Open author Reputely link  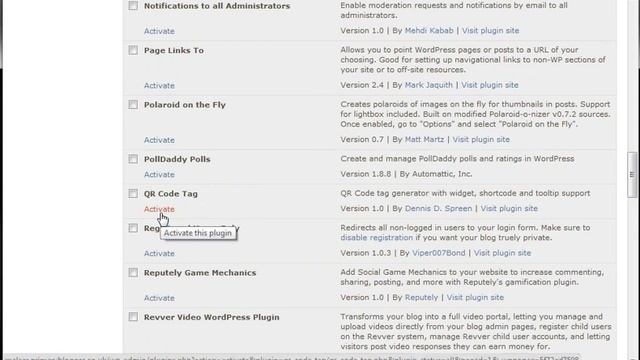pyautogui.click(x=421, y=297)
